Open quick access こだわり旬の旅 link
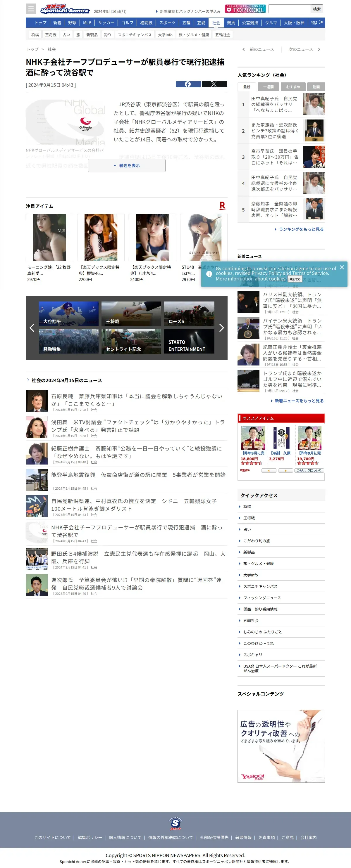 pos(257,541)
